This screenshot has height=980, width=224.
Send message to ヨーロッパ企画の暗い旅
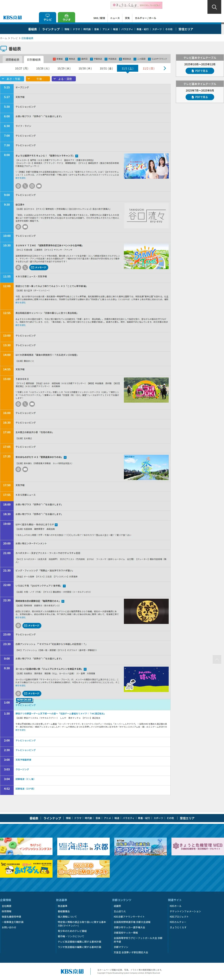pos(32,694)
